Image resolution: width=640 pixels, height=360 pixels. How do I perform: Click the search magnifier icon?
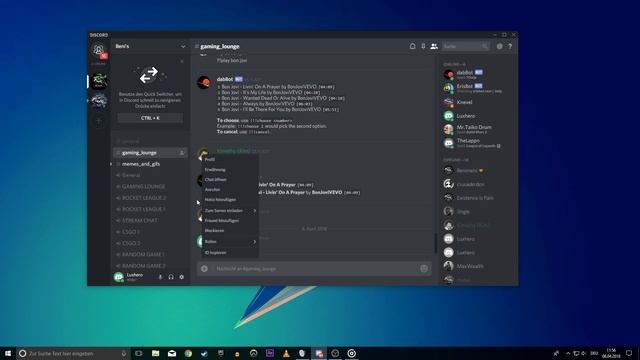point(485,47)
